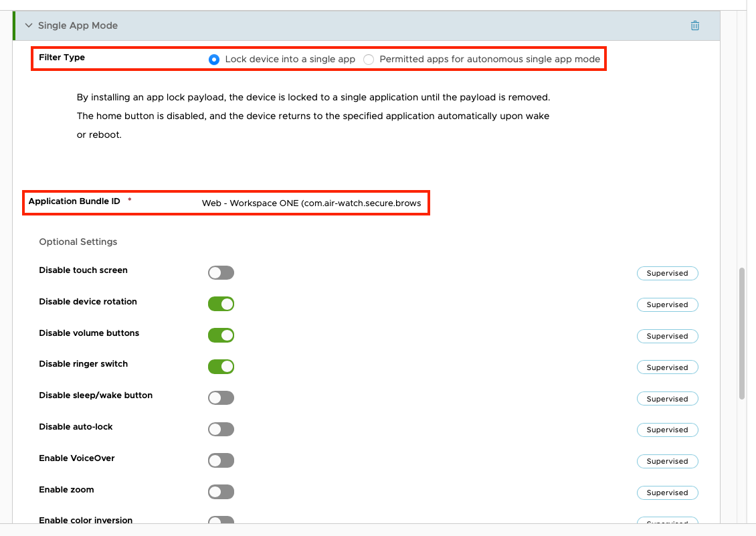This screenshot has height=536, width=756.
Task: Turn on the Enable zoom toggle
Action: (221, 492)
